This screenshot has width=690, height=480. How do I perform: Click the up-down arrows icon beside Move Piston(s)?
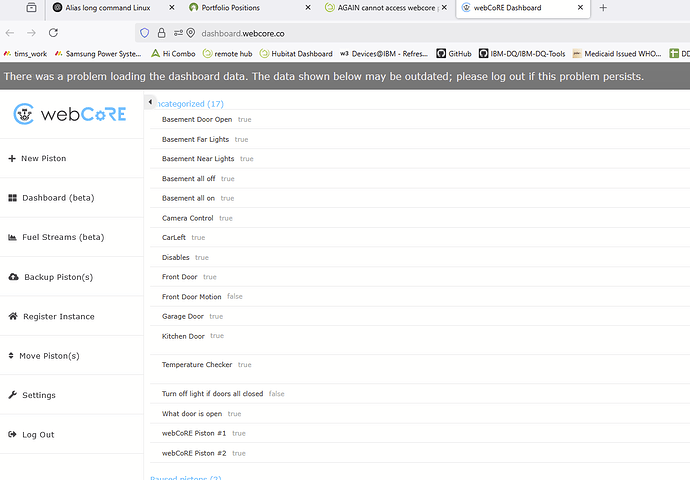click(x=11, y=355)
